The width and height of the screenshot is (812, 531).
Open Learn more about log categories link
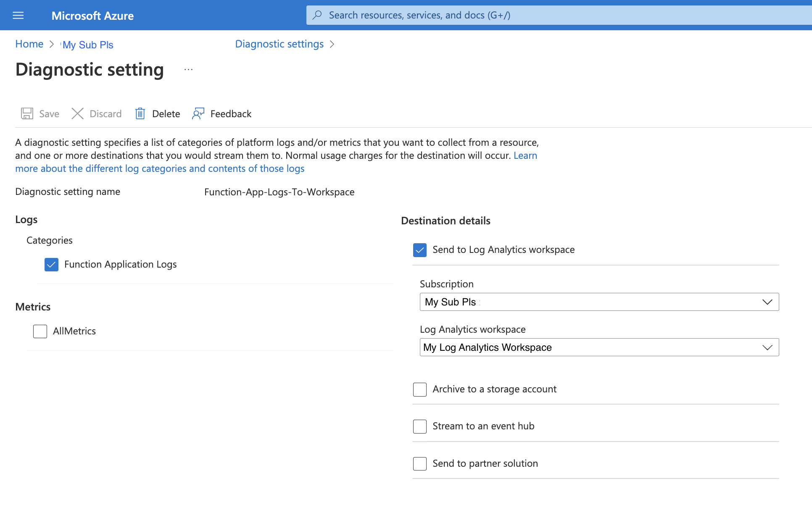click(x=160, y=168)
